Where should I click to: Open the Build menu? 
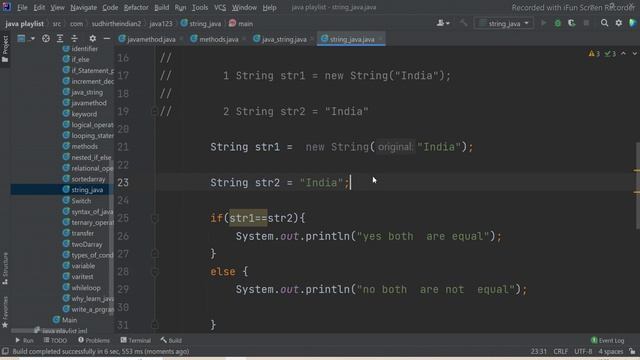point(162,7)
